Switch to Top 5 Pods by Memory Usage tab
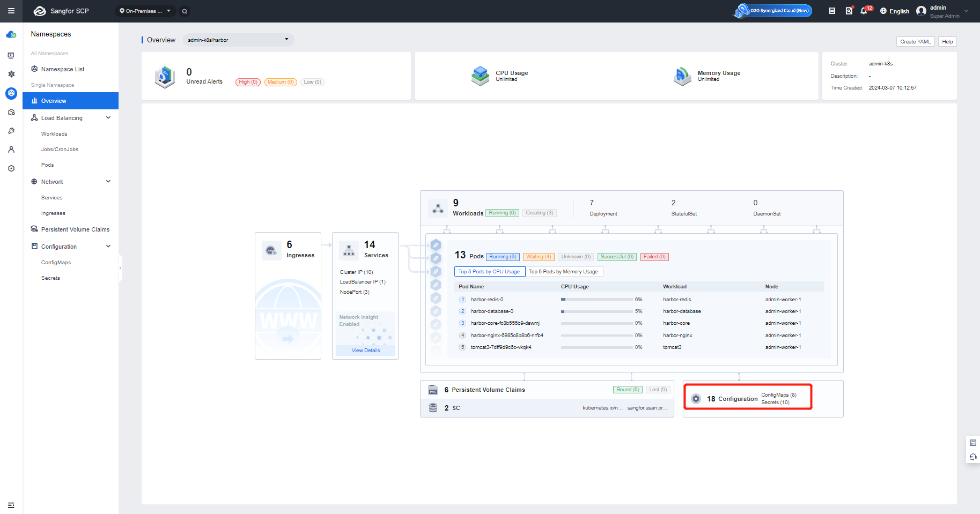Screen dimensions: 980x514 tap(564, 272)
